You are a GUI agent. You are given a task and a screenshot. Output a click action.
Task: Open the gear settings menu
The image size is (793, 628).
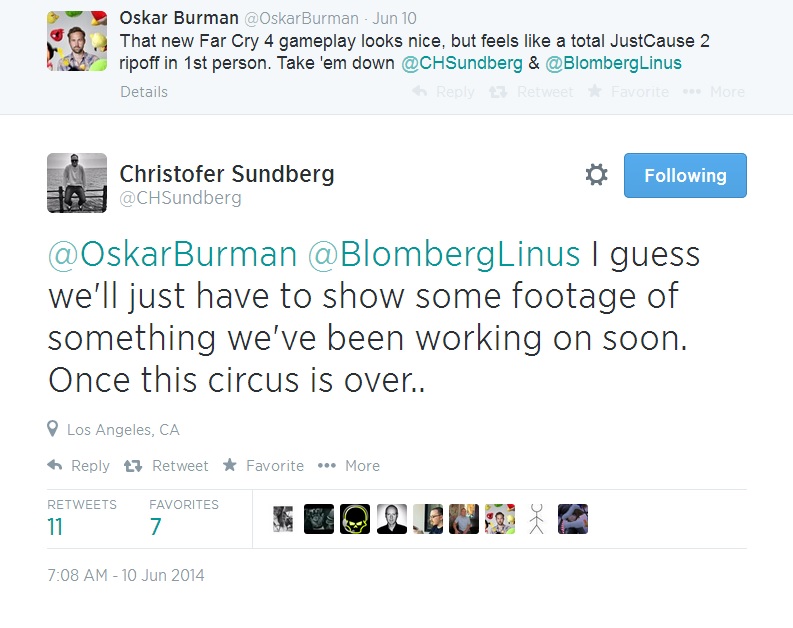596,176
